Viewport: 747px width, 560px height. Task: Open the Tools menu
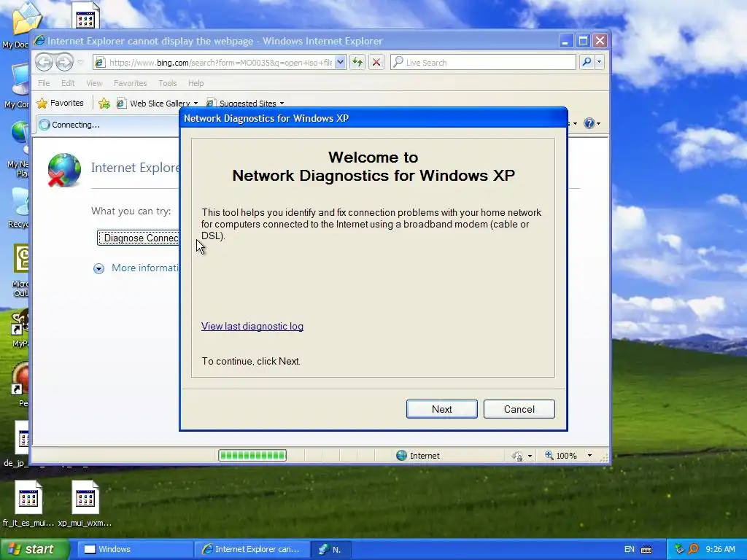(x=168, y=83)
